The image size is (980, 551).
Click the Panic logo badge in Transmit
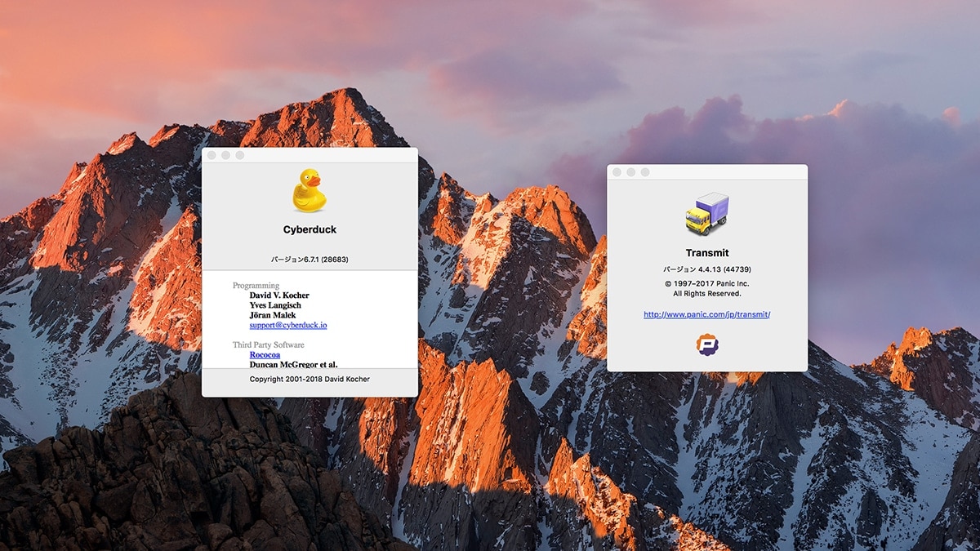coord(707,344)
